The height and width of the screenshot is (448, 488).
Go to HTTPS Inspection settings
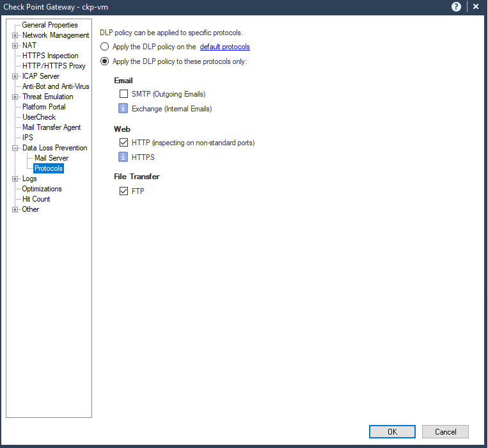click(51, 56)
